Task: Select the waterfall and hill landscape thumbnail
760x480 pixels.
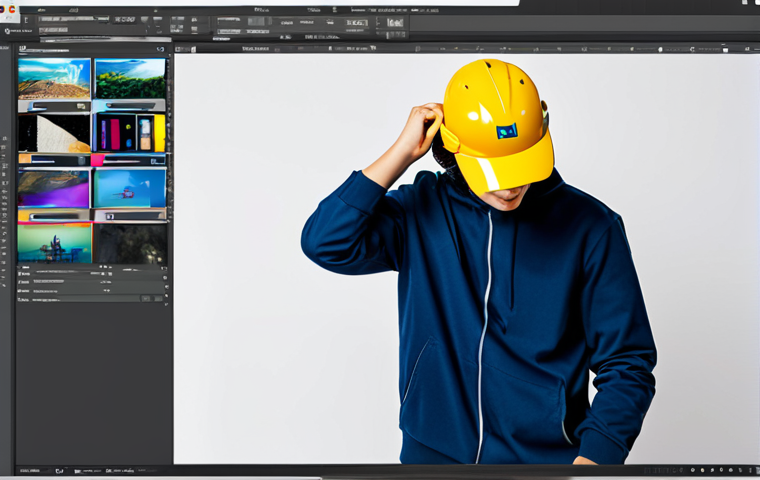Action: point(54,79)
